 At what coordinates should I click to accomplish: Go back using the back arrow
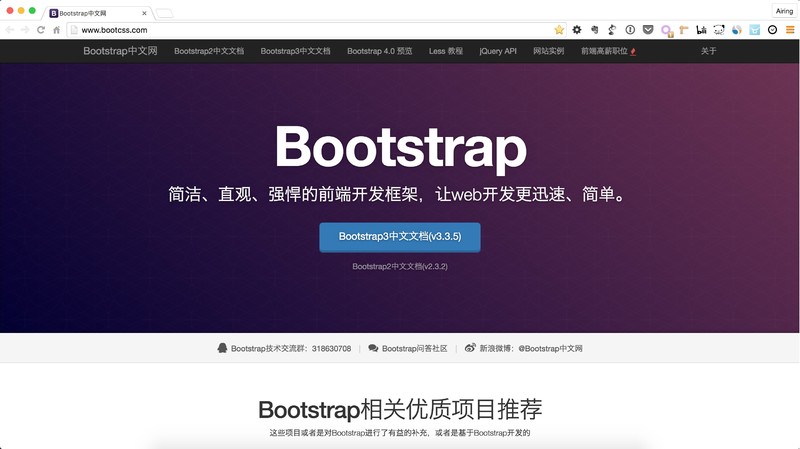tap(10, 30)
